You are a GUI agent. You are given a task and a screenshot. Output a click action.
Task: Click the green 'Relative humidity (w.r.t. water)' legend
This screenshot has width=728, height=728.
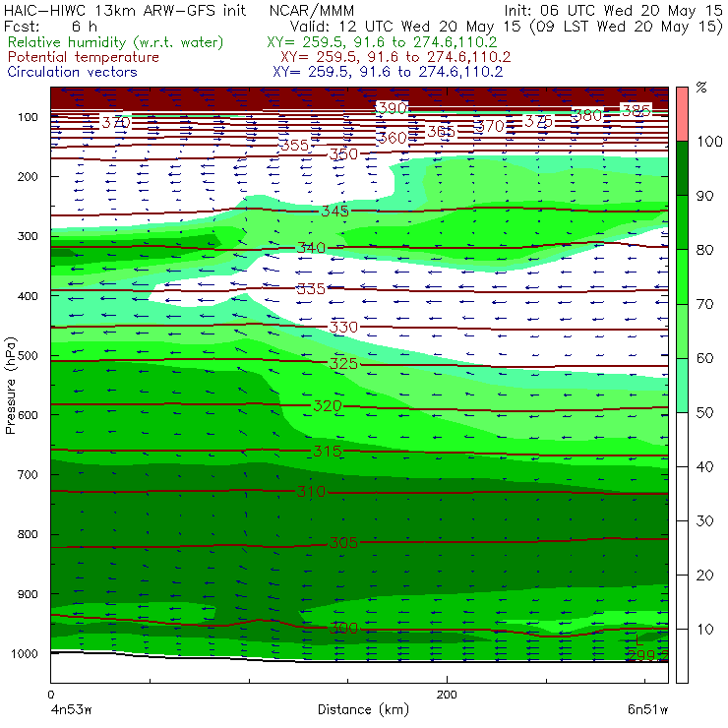(x=116, y=42)
